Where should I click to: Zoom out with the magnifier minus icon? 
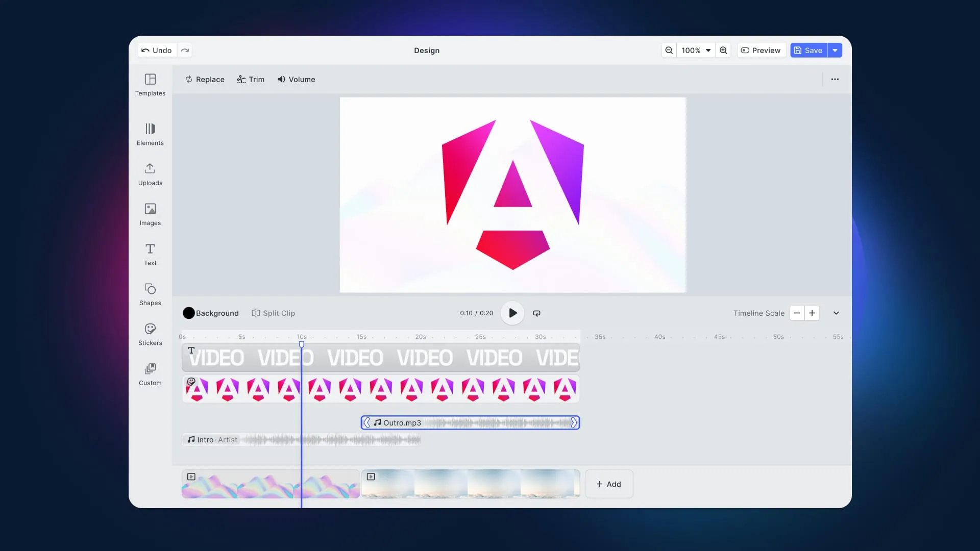coord(669,50)
